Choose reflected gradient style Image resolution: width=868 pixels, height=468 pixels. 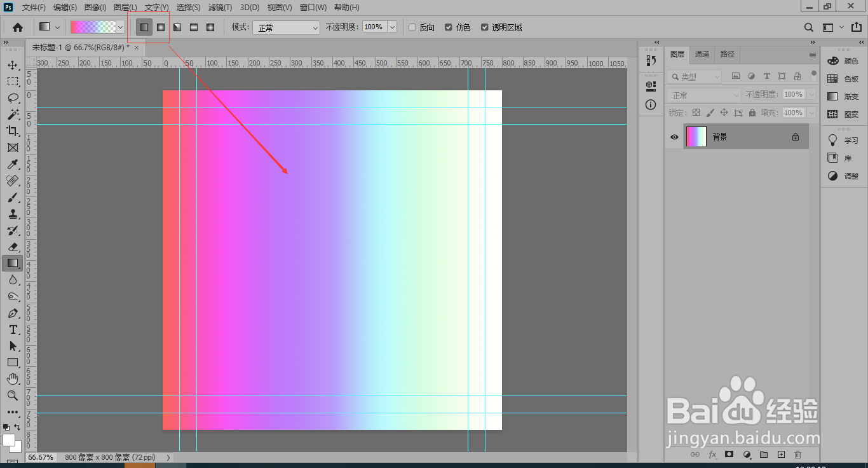pos(194,27)
